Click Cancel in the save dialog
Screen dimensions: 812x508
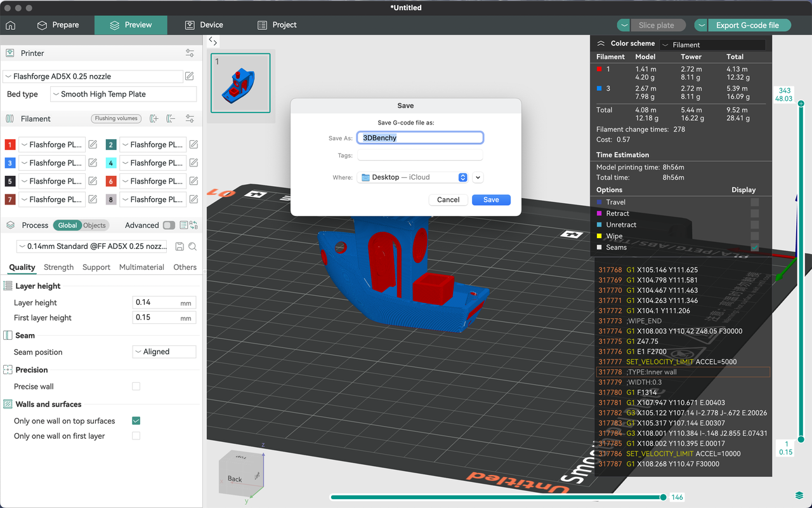tap(448, 199)
